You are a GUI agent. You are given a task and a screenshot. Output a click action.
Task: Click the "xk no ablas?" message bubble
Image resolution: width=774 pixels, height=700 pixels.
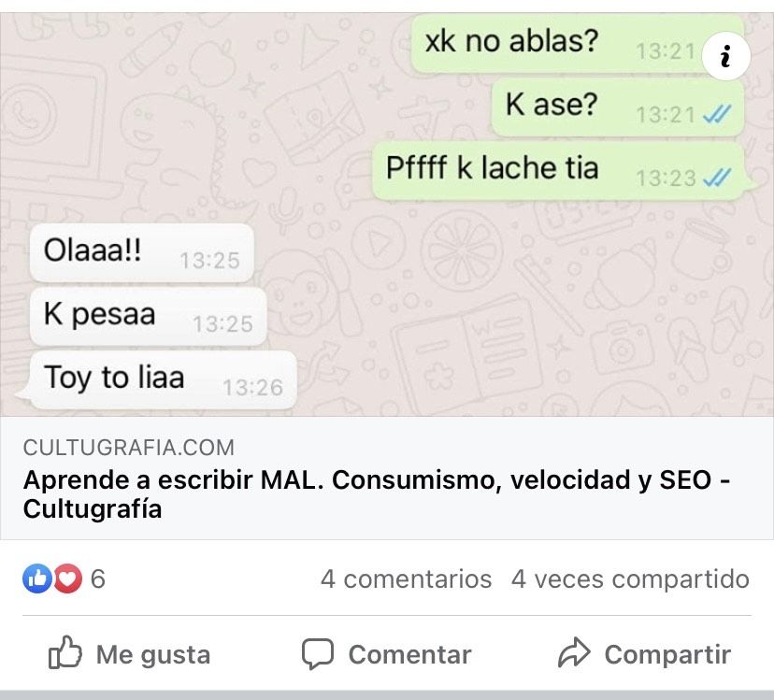(578, 43)
